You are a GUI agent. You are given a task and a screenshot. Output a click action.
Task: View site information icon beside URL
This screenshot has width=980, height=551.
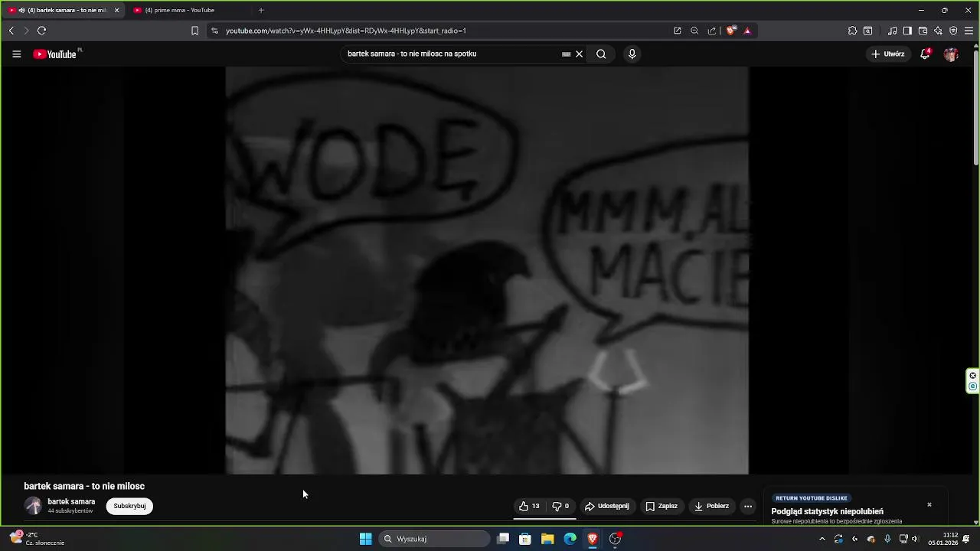(214, 31)
